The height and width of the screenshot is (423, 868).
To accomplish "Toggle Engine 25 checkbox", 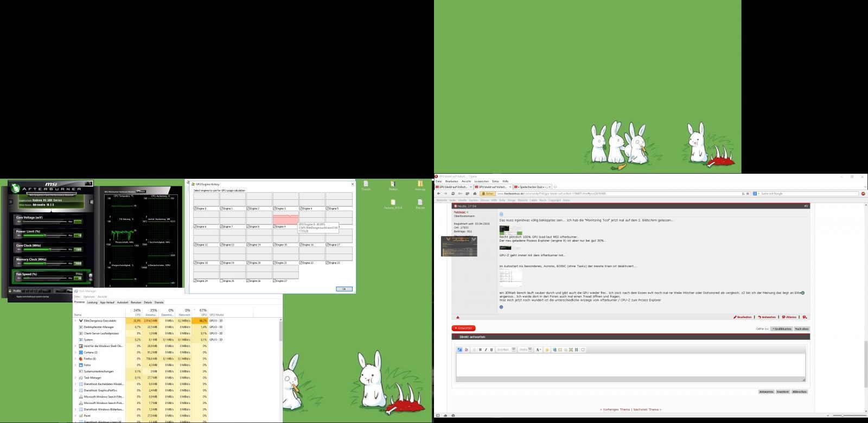I will 222,281.
